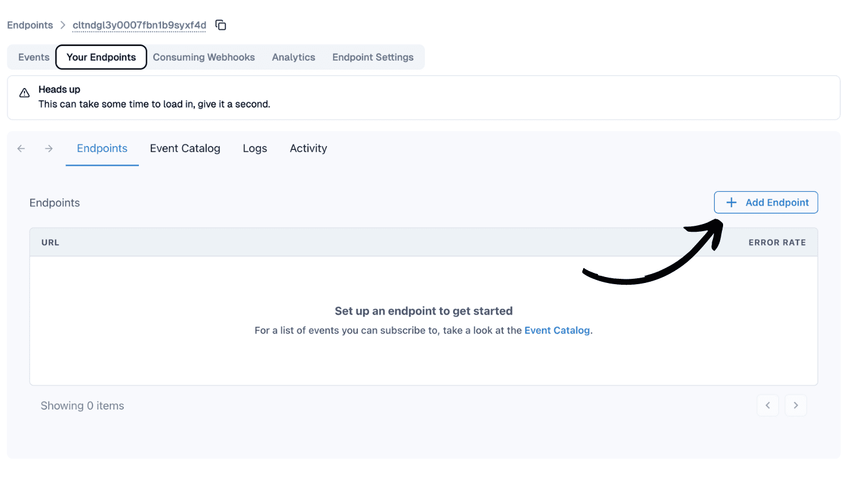
Task: Switch to Consuming Webhooks tab
Action: (204, 57)
